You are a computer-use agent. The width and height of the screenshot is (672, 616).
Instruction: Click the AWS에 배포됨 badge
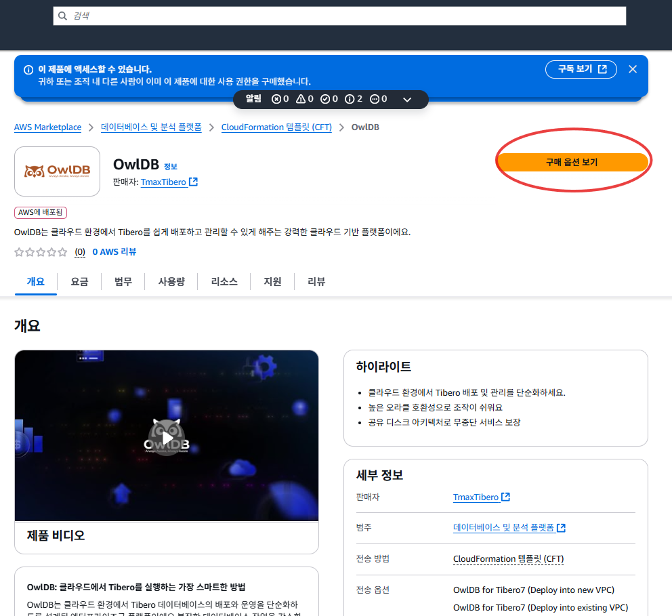41,212
